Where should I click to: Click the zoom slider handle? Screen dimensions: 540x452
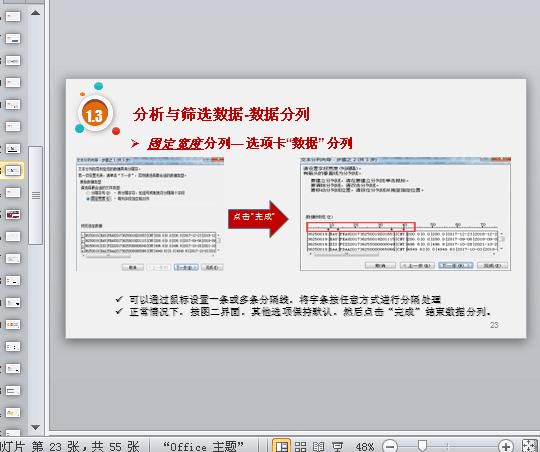[422, 446]
